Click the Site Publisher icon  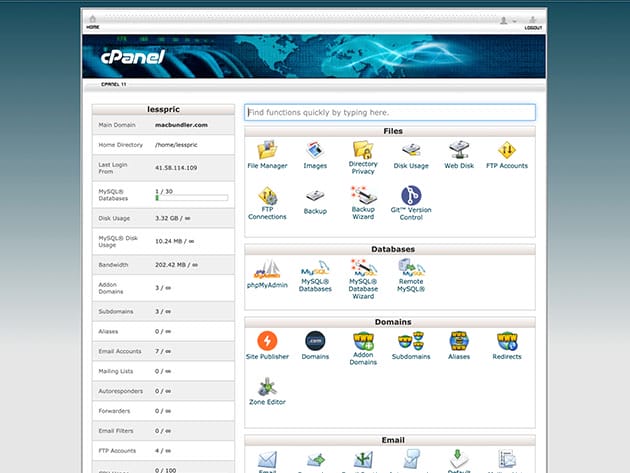click(267, 342)
